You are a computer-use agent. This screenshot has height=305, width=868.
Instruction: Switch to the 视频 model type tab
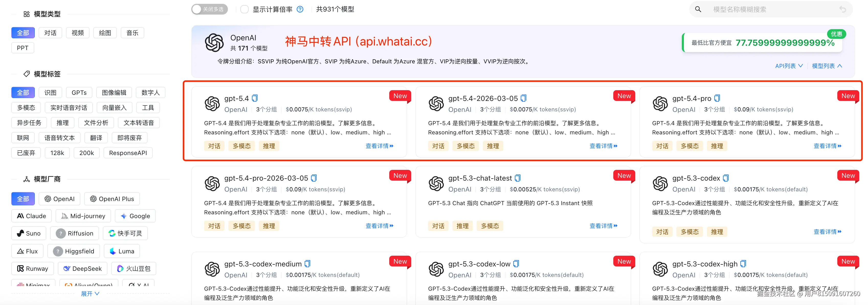77,32
